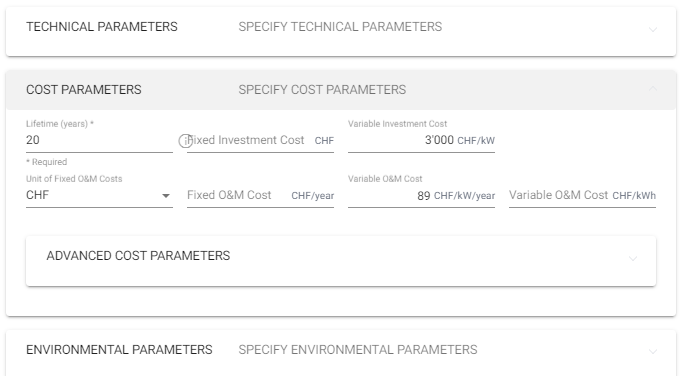Click the dropdown arrow next to CHF
Image resolution: width=694 pixels, height=376 pixels.
pos(166,196)
